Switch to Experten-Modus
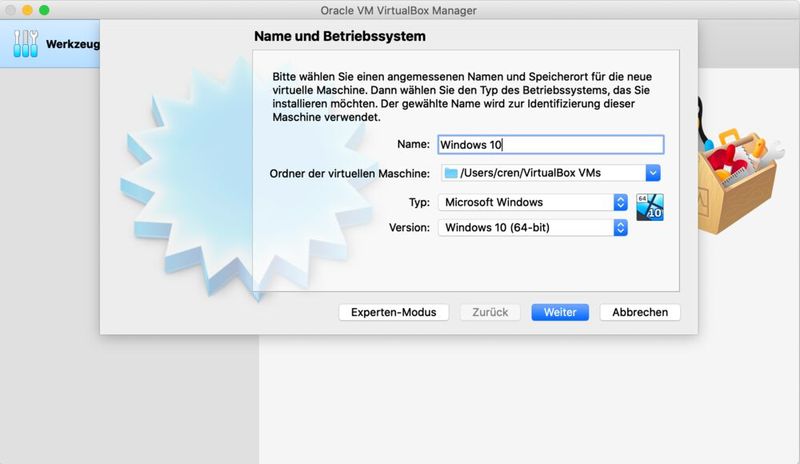800x464 pixels. [393, 312]
